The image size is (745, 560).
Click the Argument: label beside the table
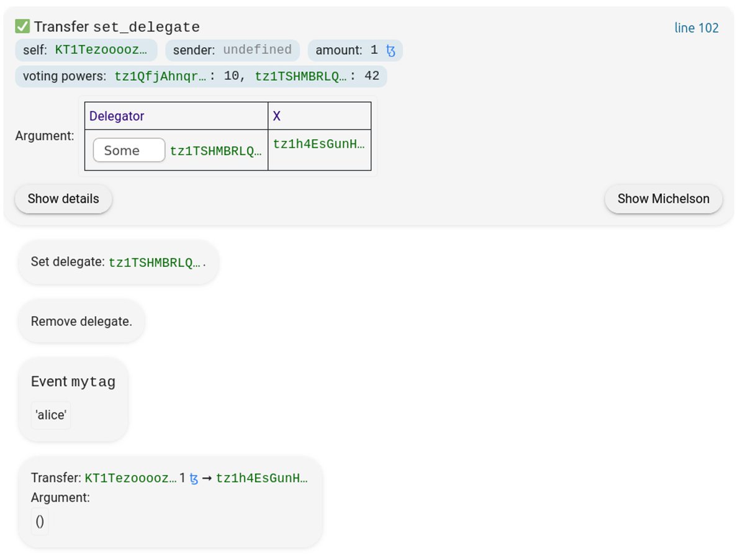pos(45,136)
